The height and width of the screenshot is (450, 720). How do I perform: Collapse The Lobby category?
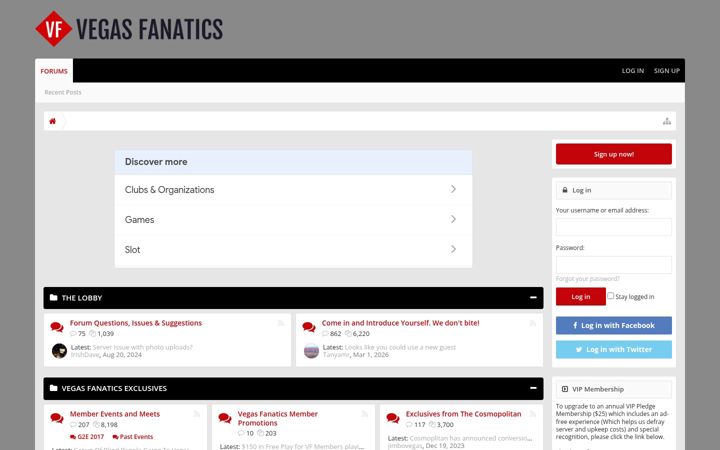[533, 298]
